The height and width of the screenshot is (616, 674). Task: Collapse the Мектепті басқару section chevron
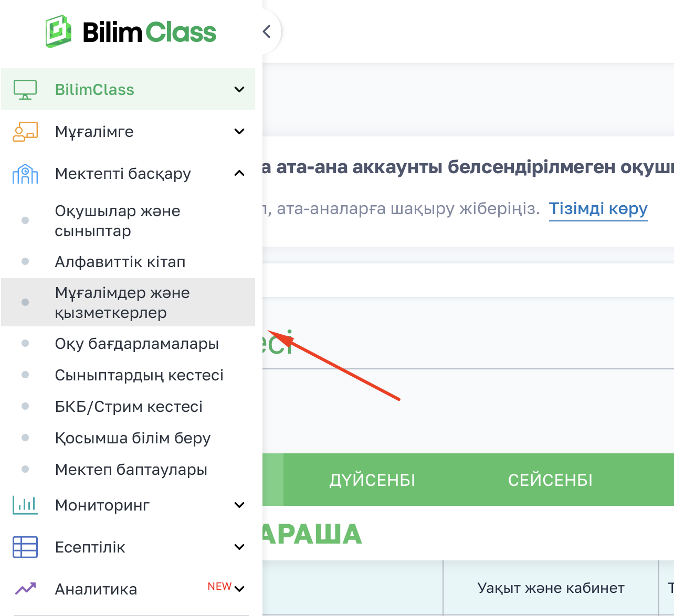tap(239, 173)
